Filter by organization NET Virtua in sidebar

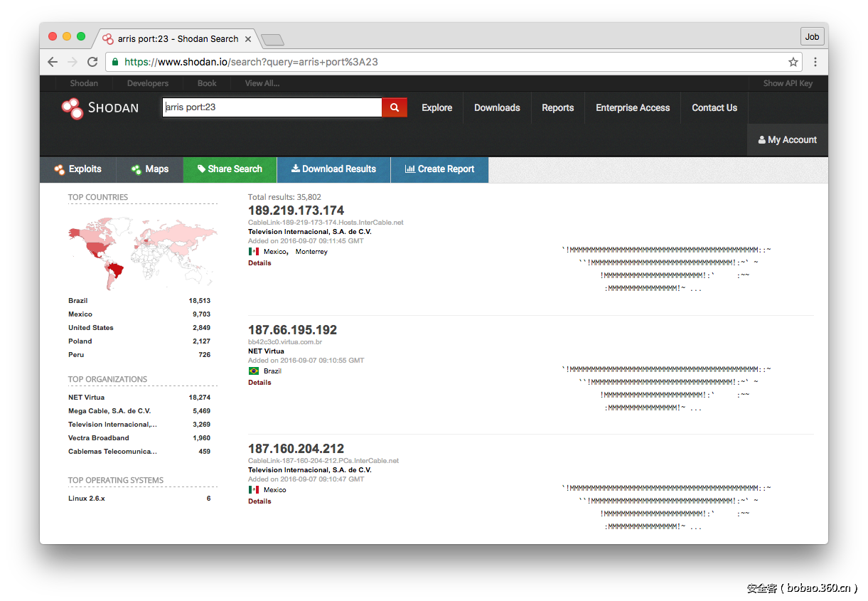point(86,398)
